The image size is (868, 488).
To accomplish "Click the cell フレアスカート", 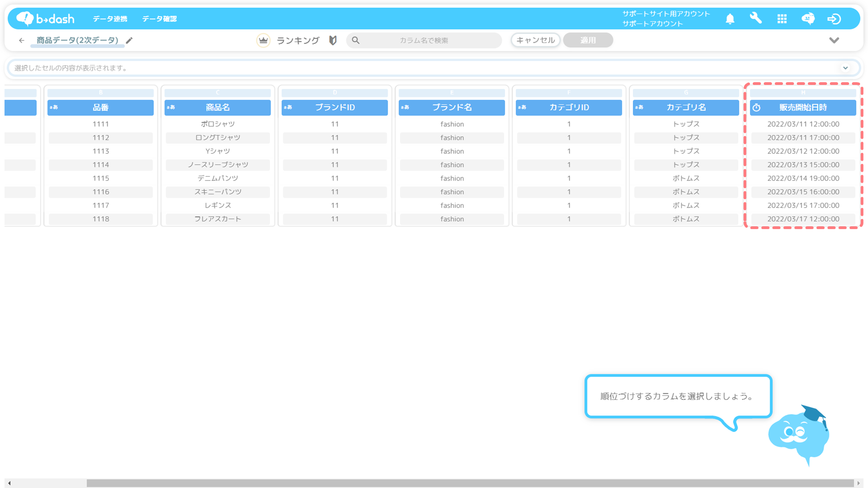I will click(x=218, y=219).
